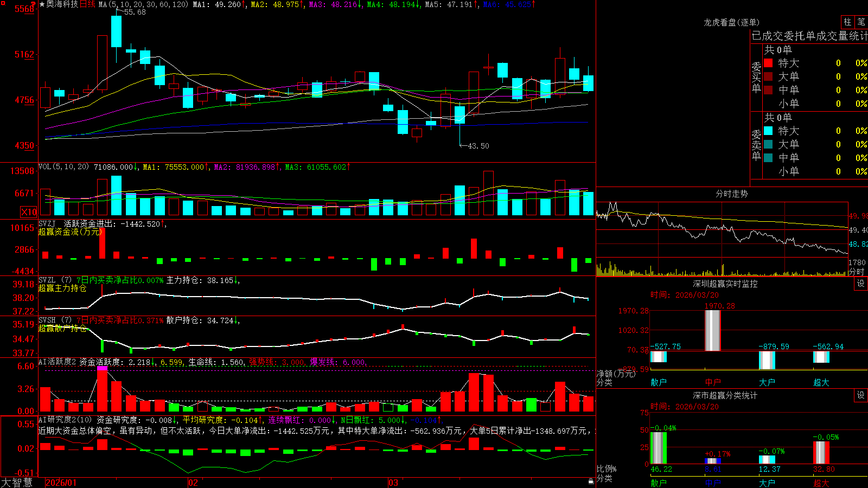Click the 2026/01 date marker on timeline
The width and height of the screenshot is (868, 488).
[61, 483]
